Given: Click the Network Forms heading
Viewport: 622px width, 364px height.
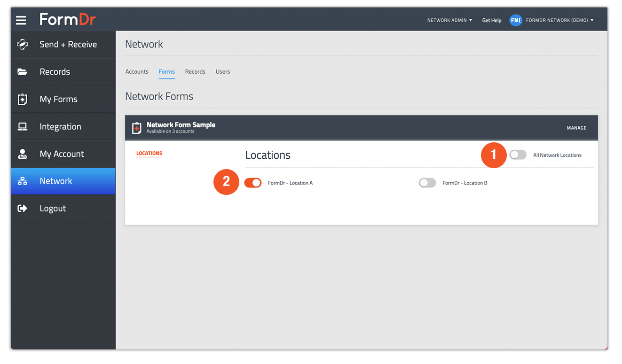Looking at the screenshot, I should pos(159,96).
